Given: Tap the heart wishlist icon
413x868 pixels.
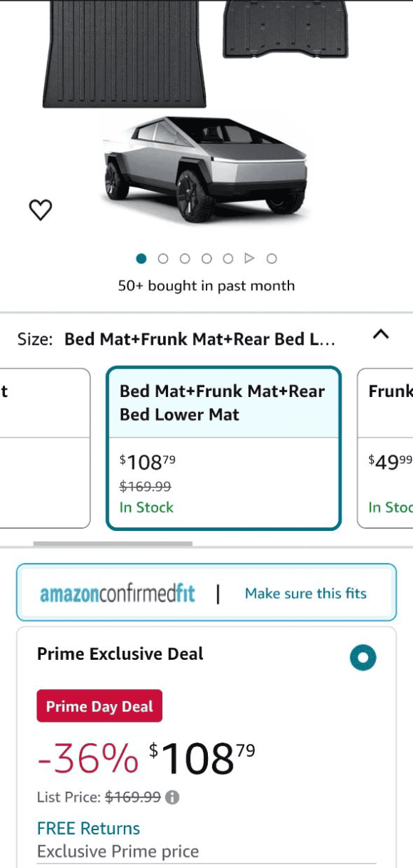Looking at the screenshot, I should (41, 210).
